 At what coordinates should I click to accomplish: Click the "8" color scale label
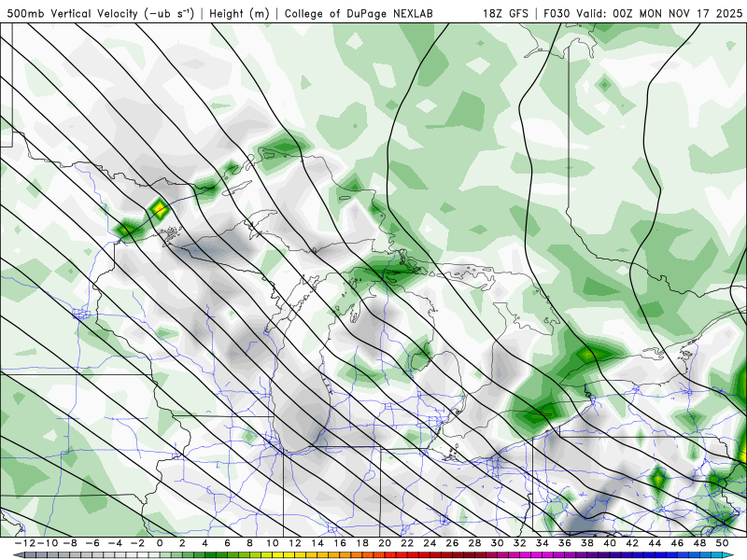(x=249, y=543)
